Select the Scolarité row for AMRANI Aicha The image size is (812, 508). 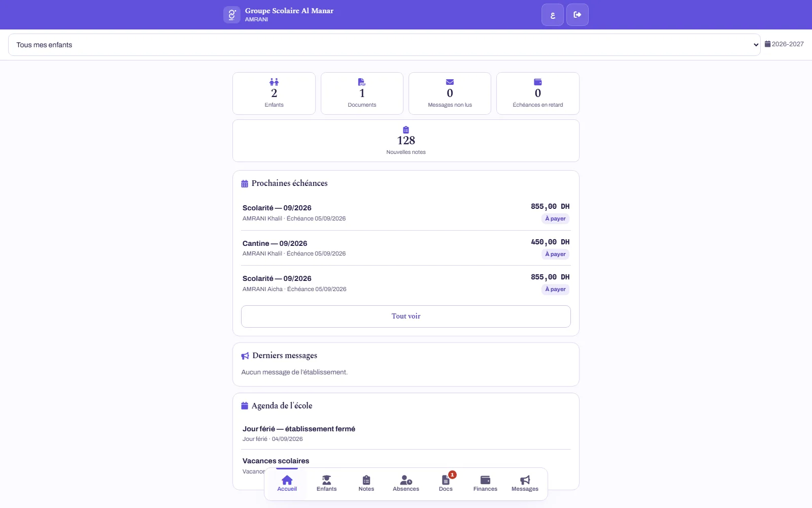(406, 283)
